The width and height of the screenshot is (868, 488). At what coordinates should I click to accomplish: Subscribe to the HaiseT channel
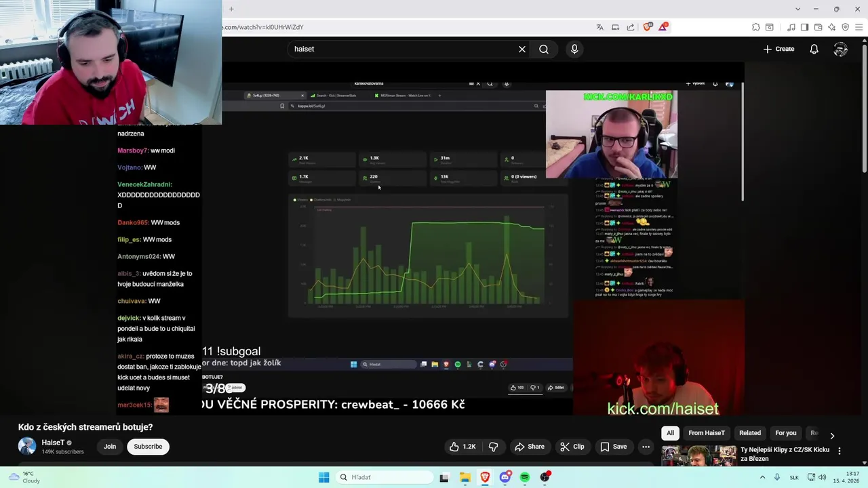tap(148, 447)
